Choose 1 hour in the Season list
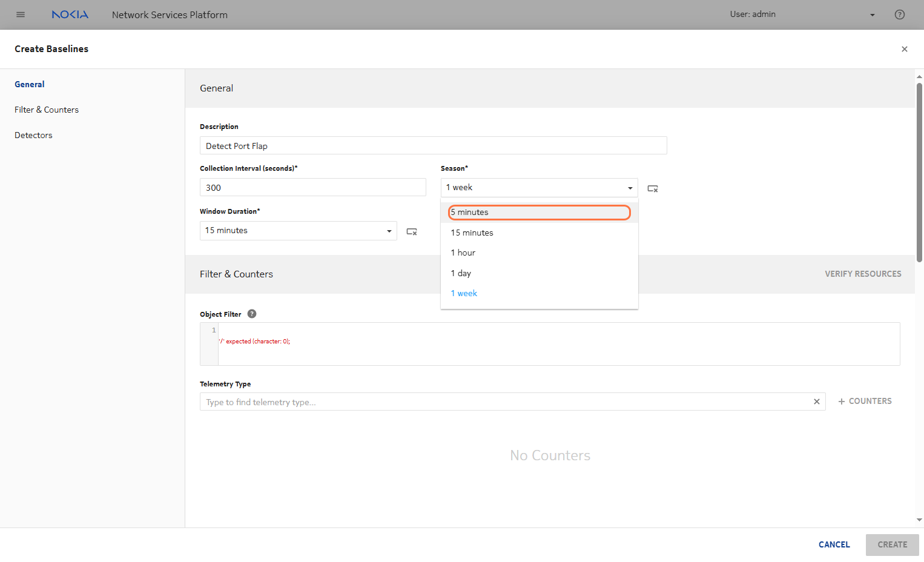Image resolution: width=924 pixels, height=562 pixels. (463, 253)
